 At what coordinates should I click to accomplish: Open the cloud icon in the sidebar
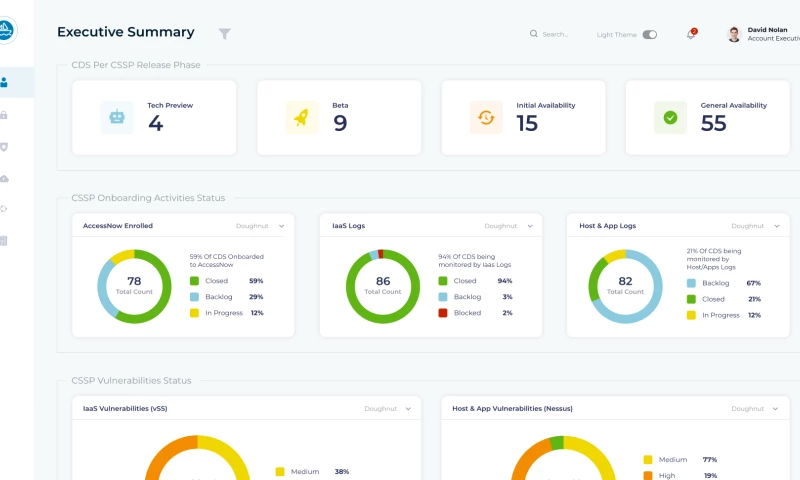tap(5, 178)
